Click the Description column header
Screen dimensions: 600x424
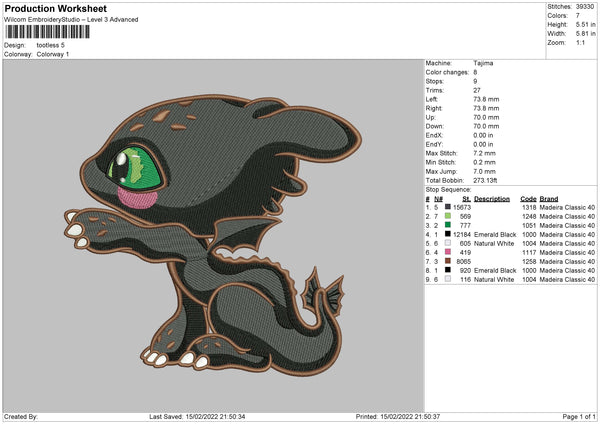pyautogui.click(x=492, y=199)
